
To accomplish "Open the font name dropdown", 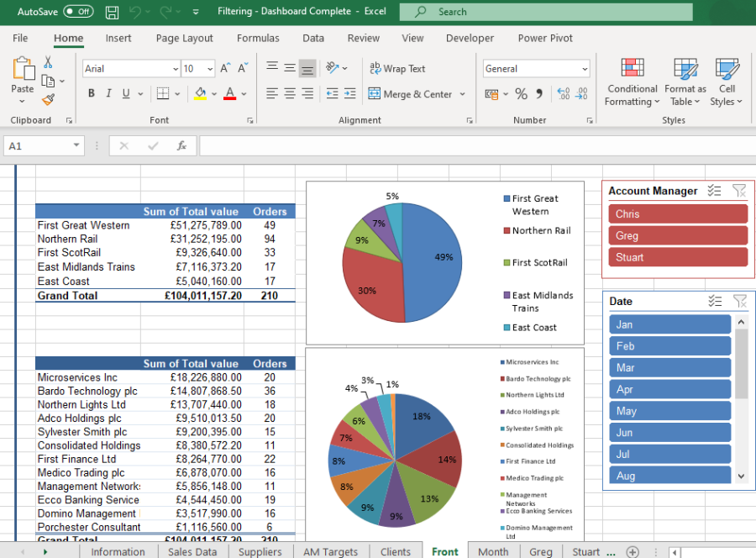I will pos(176,69).
